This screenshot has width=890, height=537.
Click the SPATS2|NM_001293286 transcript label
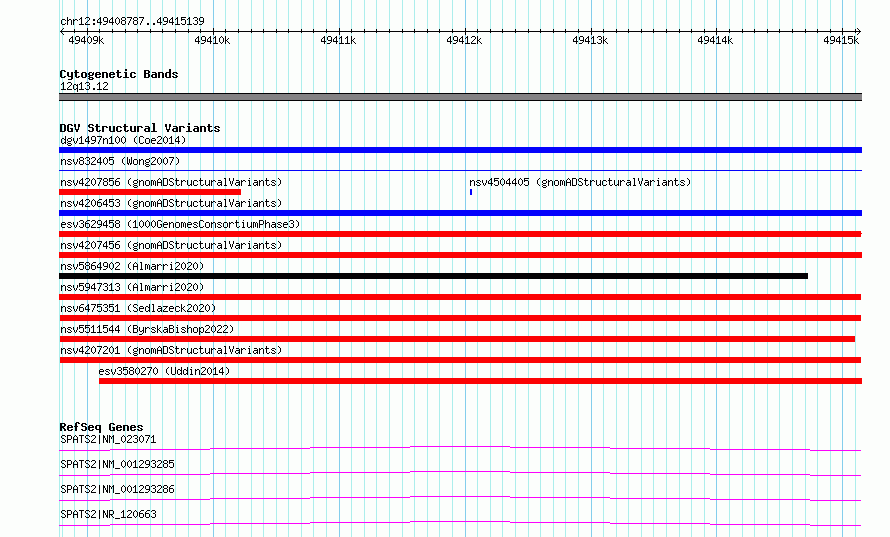[117, 489]
